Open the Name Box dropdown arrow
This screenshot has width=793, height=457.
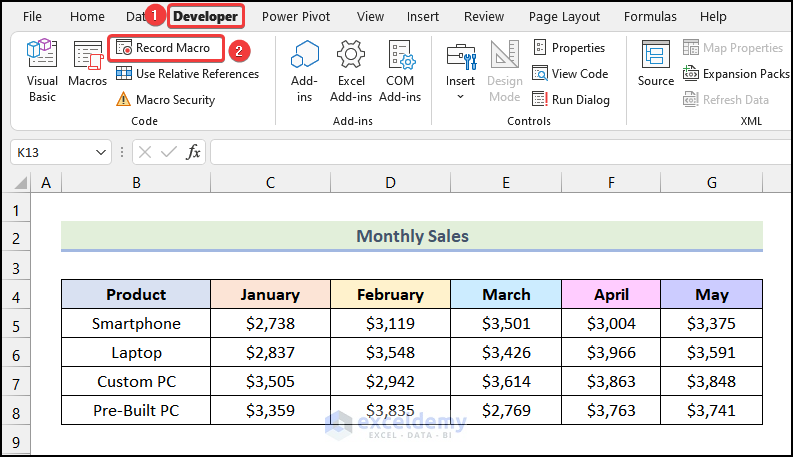(100, 152)
